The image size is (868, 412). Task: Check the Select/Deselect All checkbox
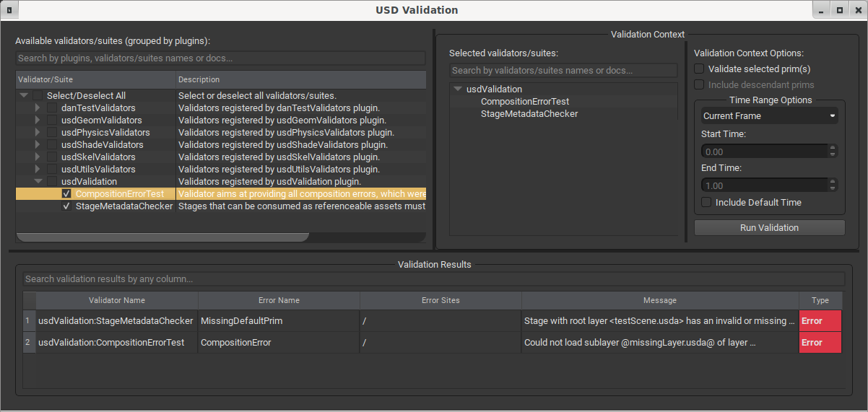click(38, 96)
